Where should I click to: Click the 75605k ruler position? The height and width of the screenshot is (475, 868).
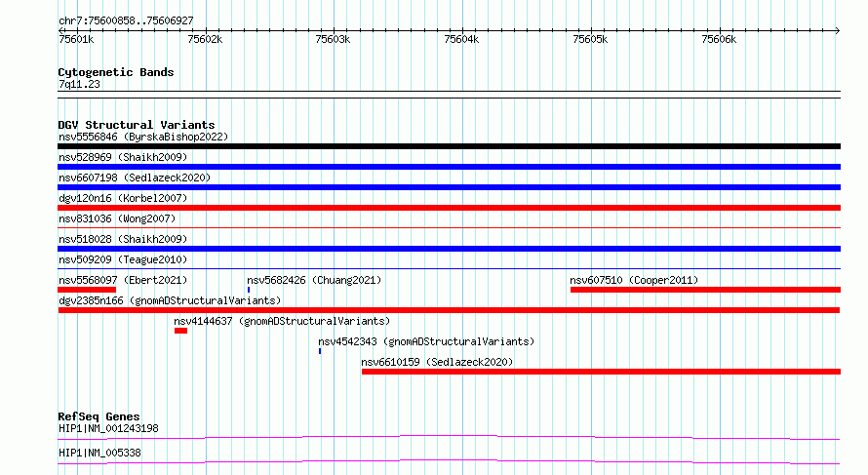tap(590, 39)
